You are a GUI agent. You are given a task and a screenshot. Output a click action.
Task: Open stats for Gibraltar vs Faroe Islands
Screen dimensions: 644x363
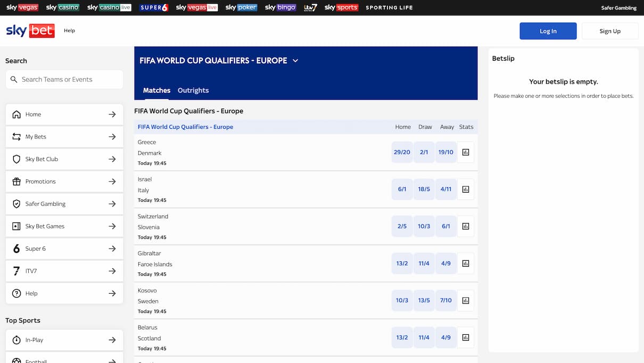tap(466, 263)
